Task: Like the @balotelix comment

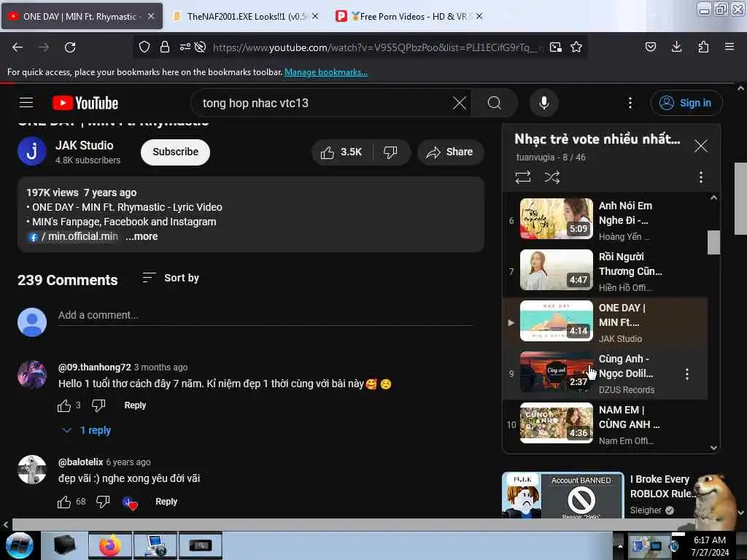Action: point(64,502)
